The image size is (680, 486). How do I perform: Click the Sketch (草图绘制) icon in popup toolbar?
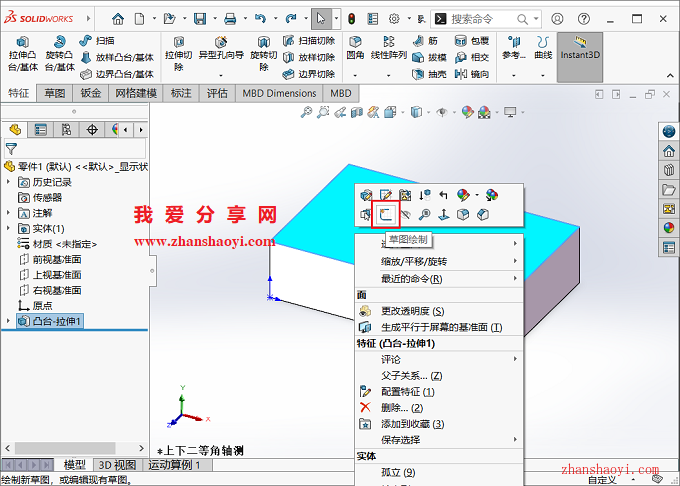385,214
